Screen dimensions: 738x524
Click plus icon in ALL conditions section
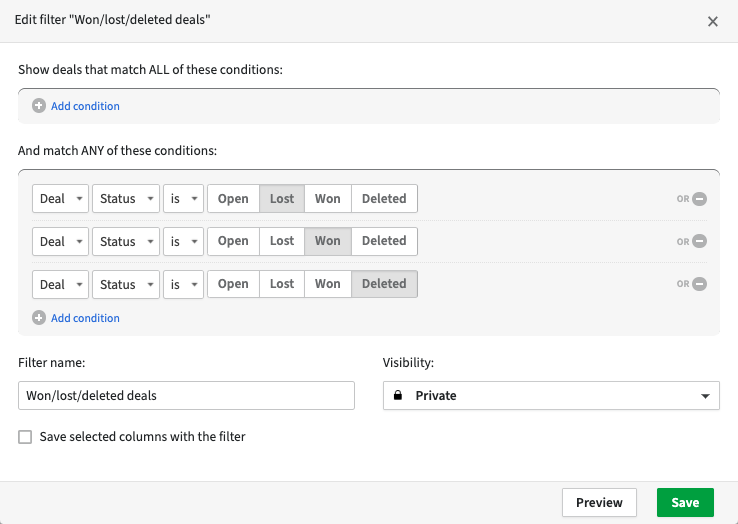point(39,106)
